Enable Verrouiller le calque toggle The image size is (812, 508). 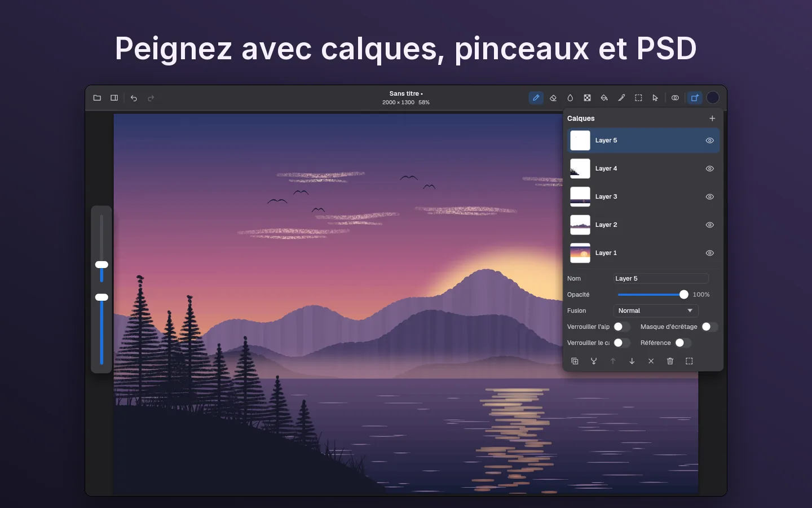(622, 343)
